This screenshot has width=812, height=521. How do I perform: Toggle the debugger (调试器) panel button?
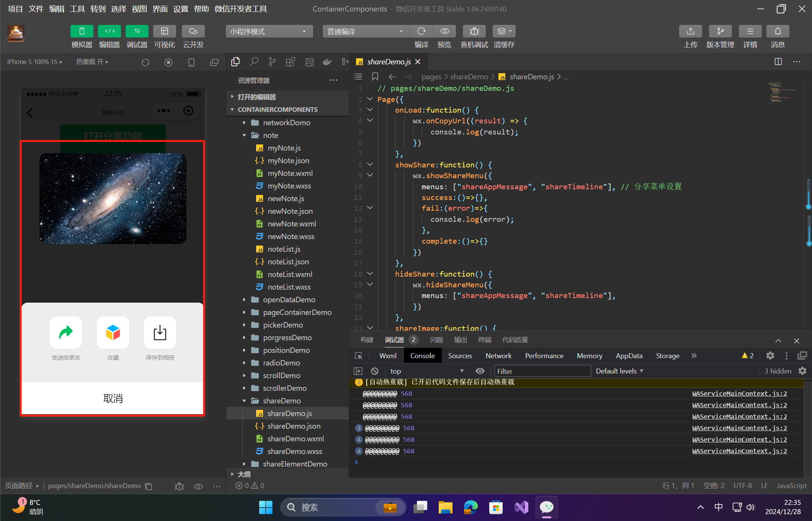137,31
